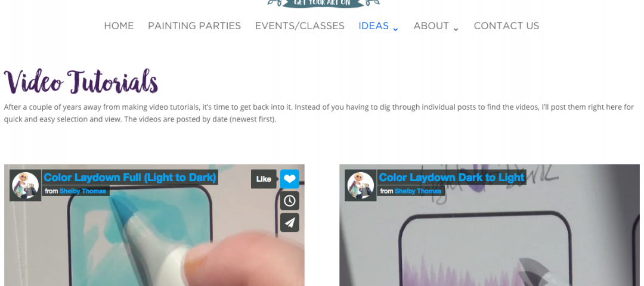Open Color Laydown Full (Light to Dark) title link
Screen dimensions: 644x286
pos(130,178)
